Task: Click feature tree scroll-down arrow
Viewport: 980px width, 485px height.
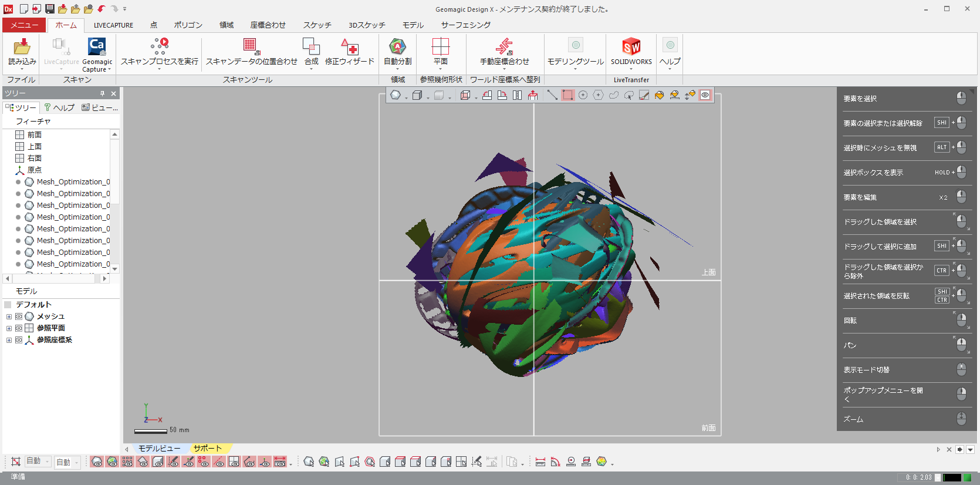Action: [115, 269]
